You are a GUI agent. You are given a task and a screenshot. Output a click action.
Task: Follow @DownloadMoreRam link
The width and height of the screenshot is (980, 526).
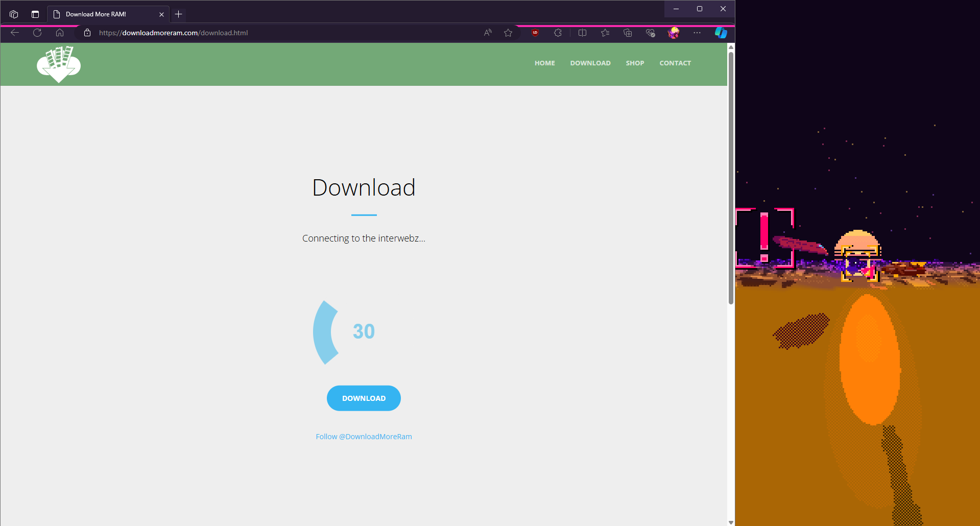click(x=364, y=437)
